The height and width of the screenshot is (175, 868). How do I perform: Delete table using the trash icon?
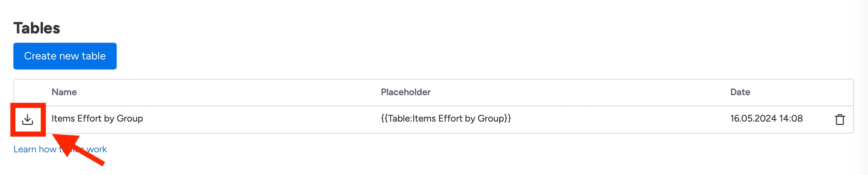[839, 119]
